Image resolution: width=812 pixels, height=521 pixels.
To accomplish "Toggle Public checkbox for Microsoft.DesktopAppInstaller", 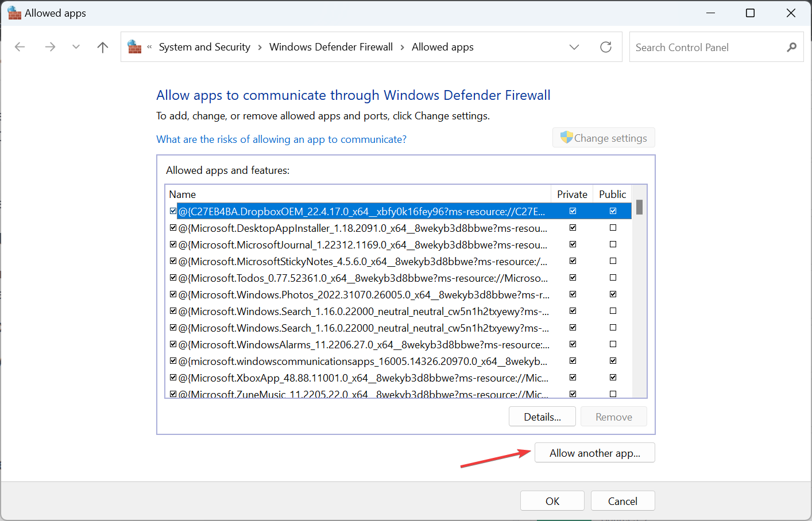I will coord(613,228).
